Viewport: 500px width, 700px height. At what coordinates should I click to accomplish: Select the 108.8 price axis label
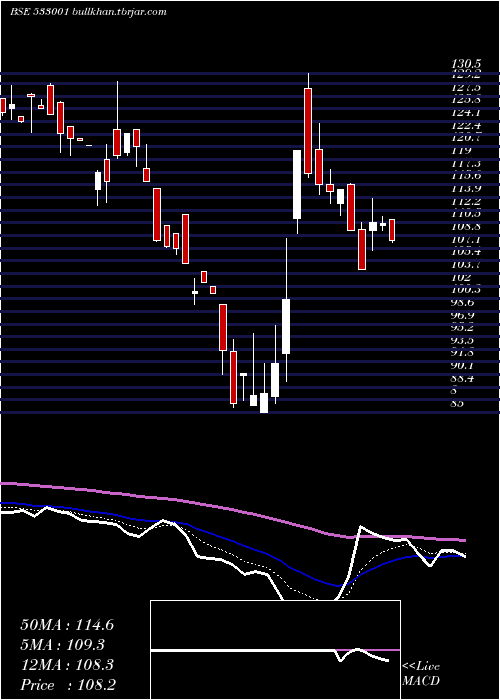467,227
